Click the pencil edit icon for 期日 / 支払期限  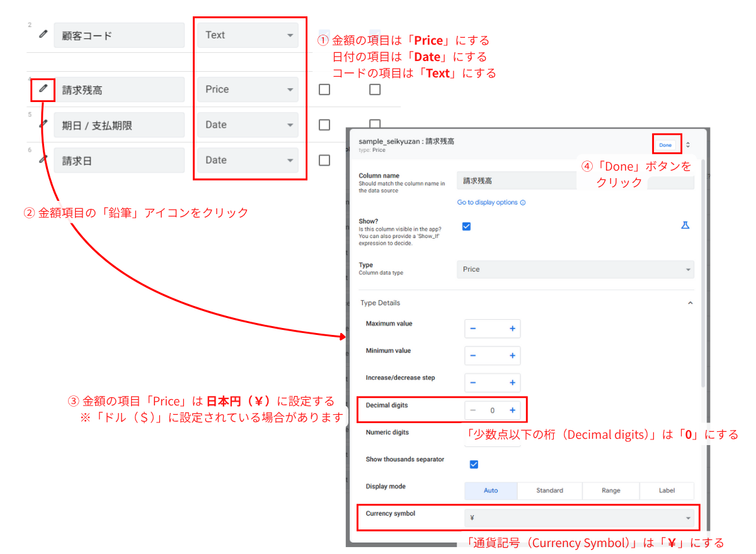coord(42,125)
